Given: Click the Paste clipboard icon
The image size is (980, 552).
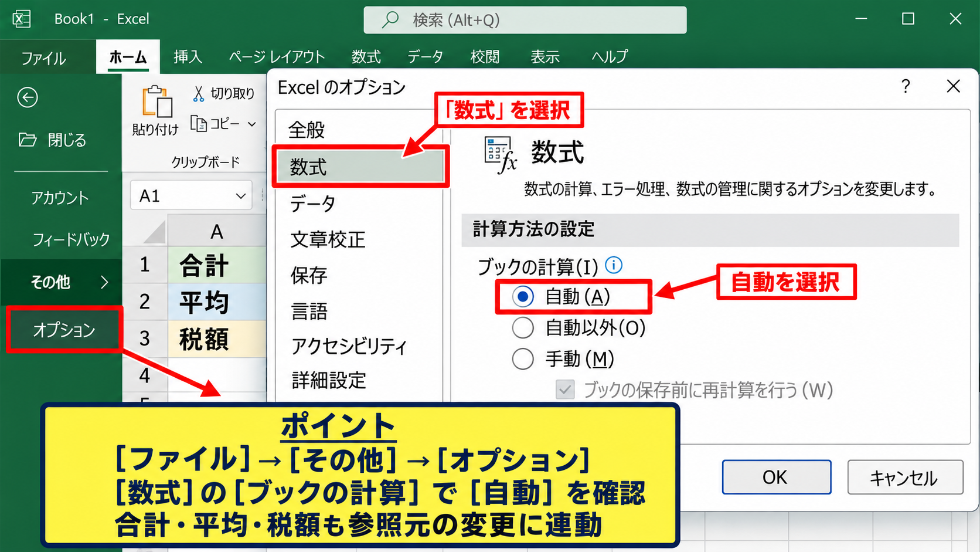Looking at the screenshot, I should (x=157, y=102).
